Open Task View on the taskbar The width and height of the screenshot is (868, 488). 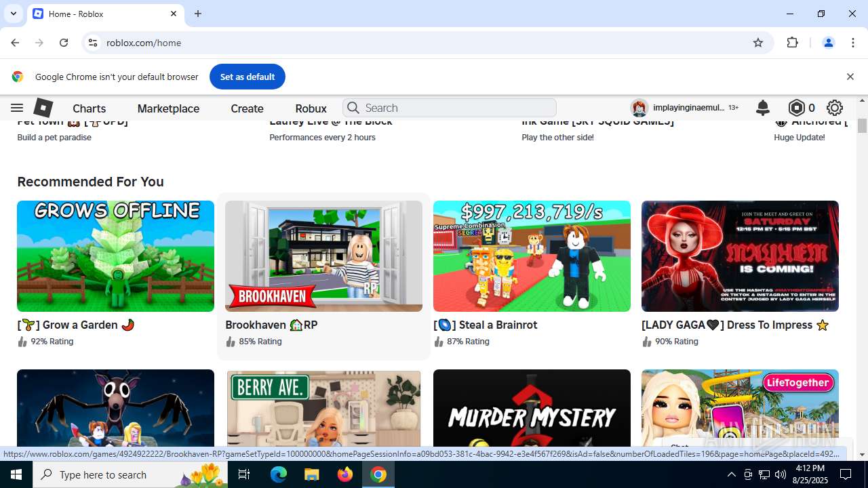(245, 474)
